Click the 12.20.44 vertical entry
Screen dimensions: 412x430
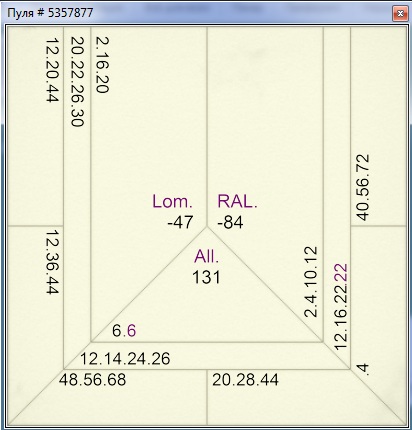click(52, 69)
